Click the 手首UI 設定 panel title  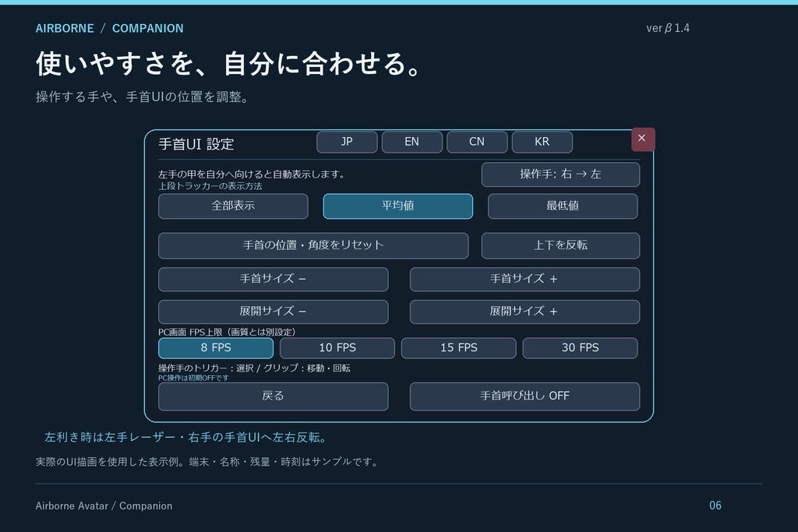196,144
